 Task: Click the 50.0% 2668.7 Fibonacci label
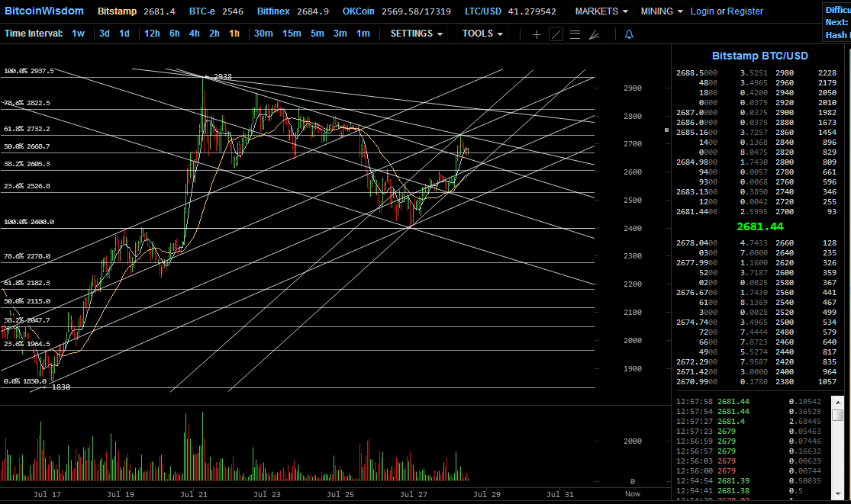27,146
